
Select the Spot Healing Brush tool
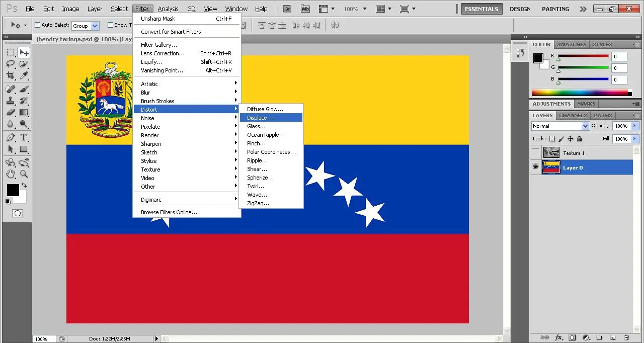click(x=11, y=89)
